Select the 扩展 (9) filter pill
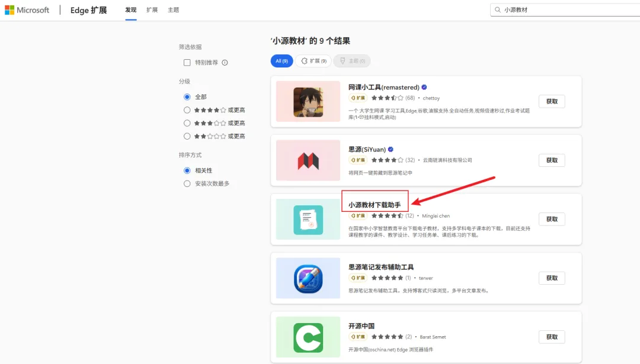 point(313,61)
